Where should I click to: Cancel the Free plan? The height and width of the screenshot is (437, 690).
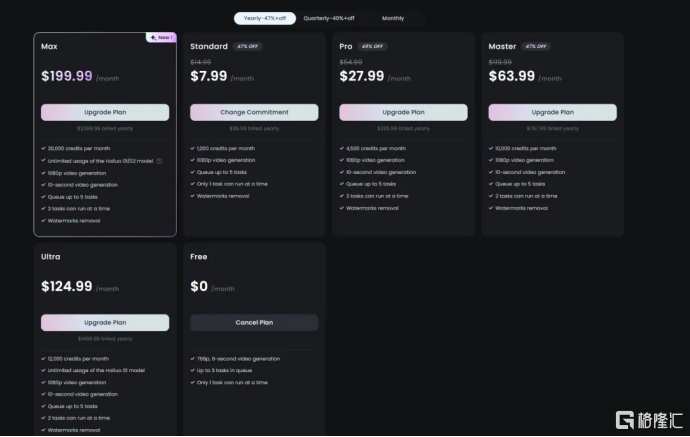click(x=254, y=322)
